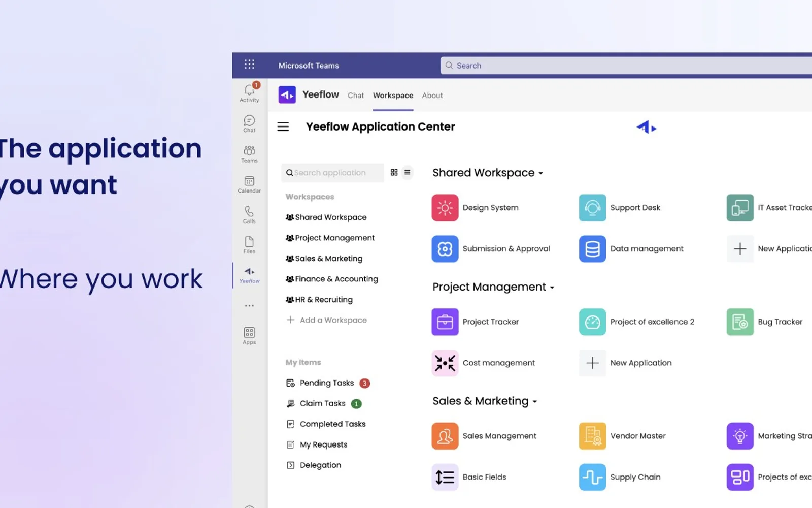Add New Application under Project Management
The height and width of the screenshot is (508, 812).
[625, 363]
